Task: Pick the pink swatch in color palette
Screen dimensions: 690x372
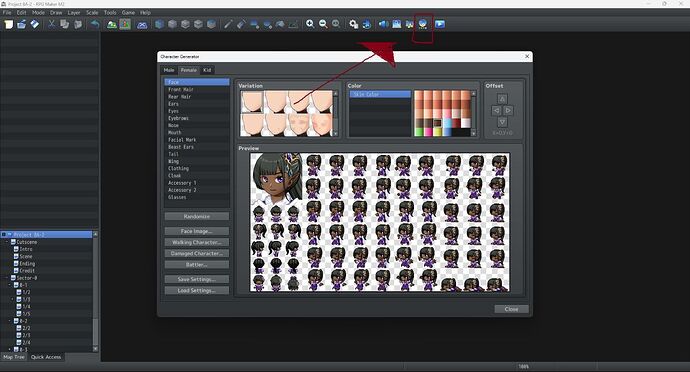Action: click(428, 132)
